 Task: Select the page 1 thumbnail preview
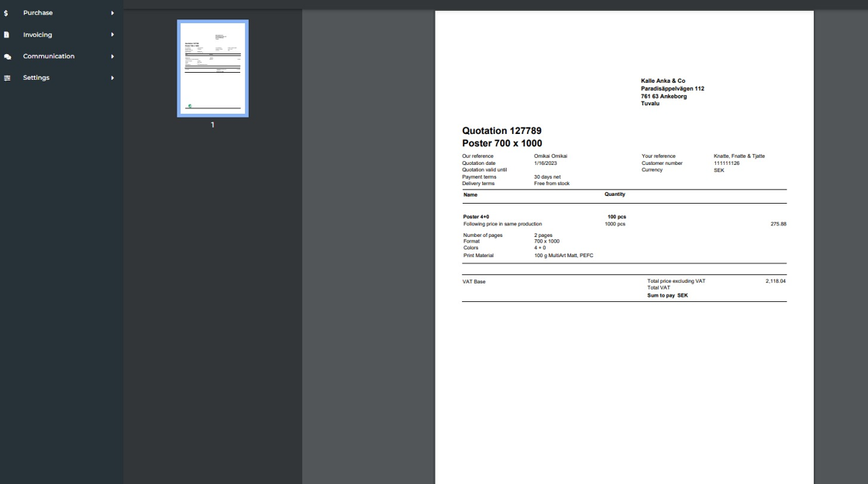[x=212, y=69]
